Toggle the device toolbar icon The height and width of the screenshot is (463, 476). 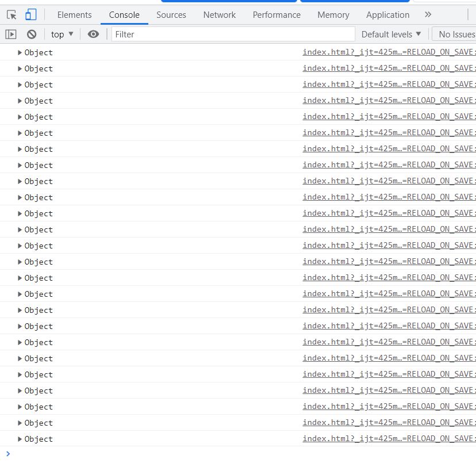tap(30, 14)
